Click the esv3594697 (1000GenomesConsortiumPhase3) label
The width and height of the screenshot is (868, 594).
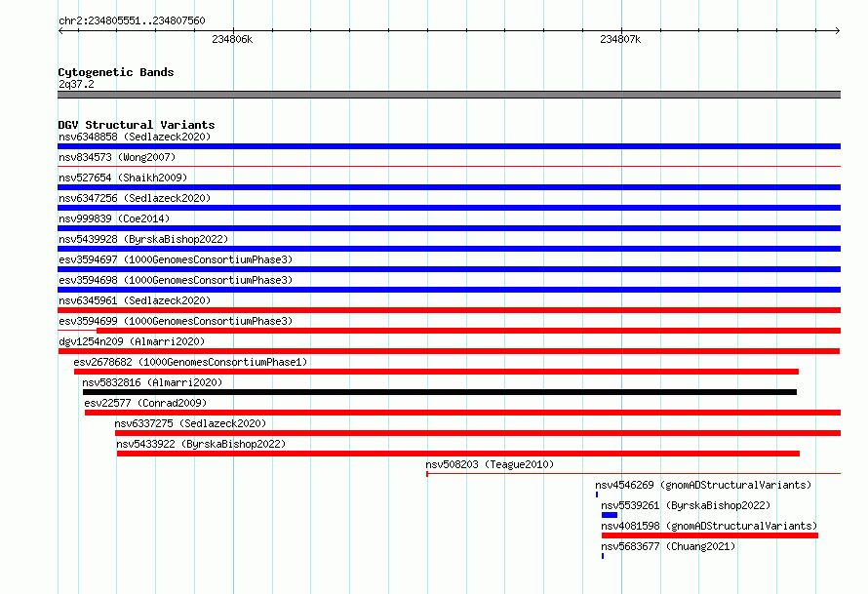click(x=176, y=259)
